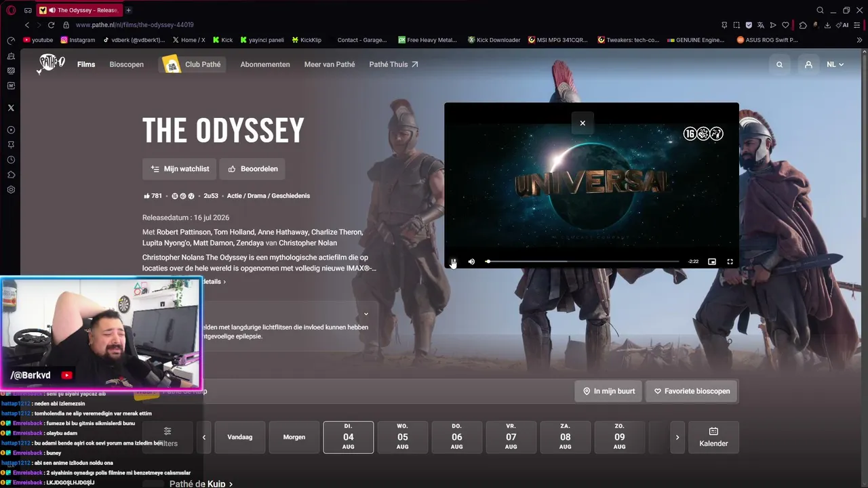The height and width of the screenshot is (488, 868).
Task: Show next dates with right arrow
Action: click(x=677, y=437)
